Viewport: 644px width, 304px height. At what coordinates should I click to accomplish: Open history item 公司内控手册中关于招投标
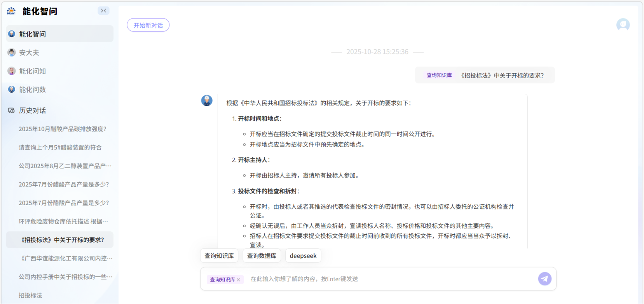click(65, 277)
